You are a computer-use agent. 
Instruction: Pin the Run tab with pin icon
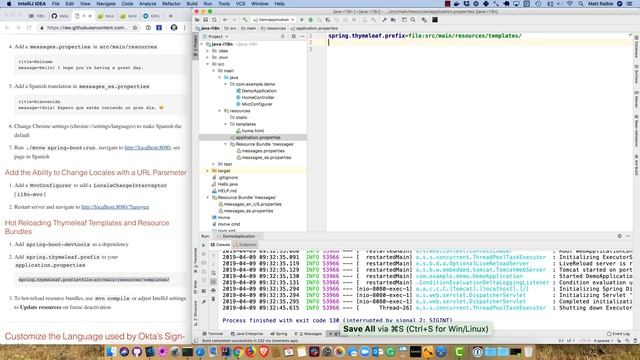204,302
